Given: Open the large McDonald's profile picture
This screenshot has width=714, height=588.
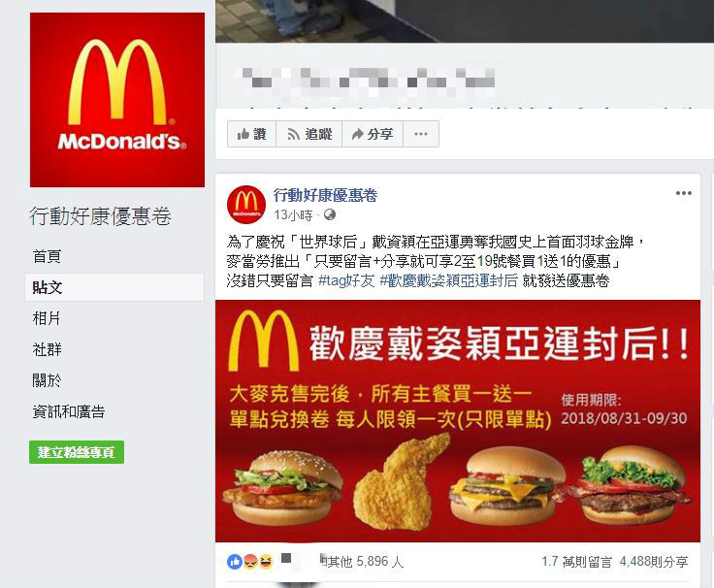Looking at the screenshot, I should point(117,100).
